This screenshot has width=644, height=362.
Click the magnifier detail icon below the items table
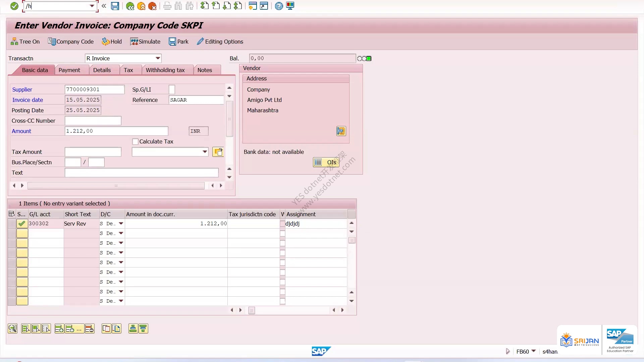[x=13, y=328]
